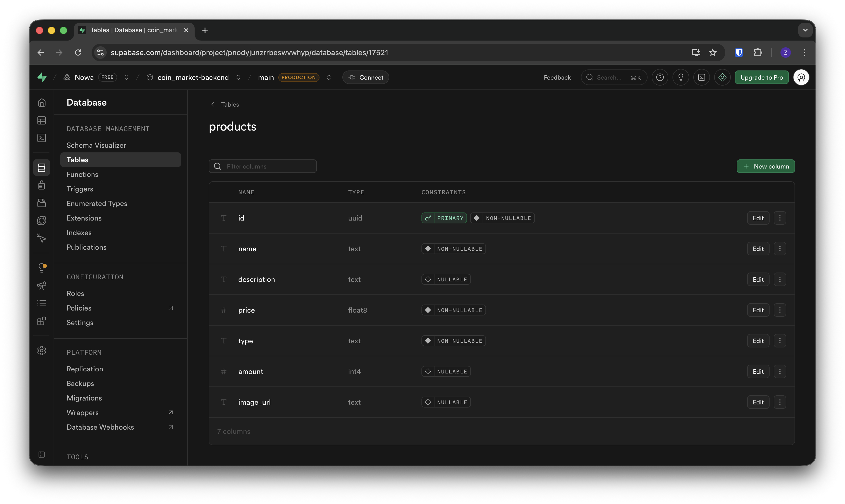
Task: Expand the main branch switcher
Action: (329, 77)
